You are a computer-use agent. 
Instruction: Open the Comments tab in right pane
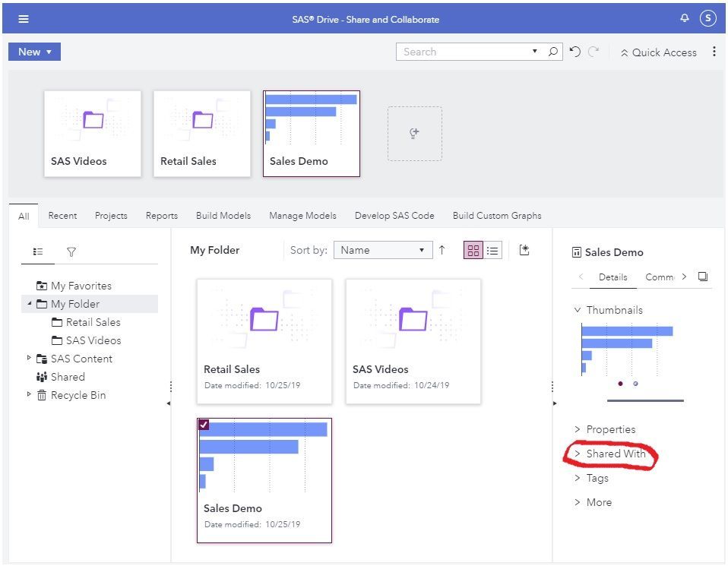tap(660, 277)
